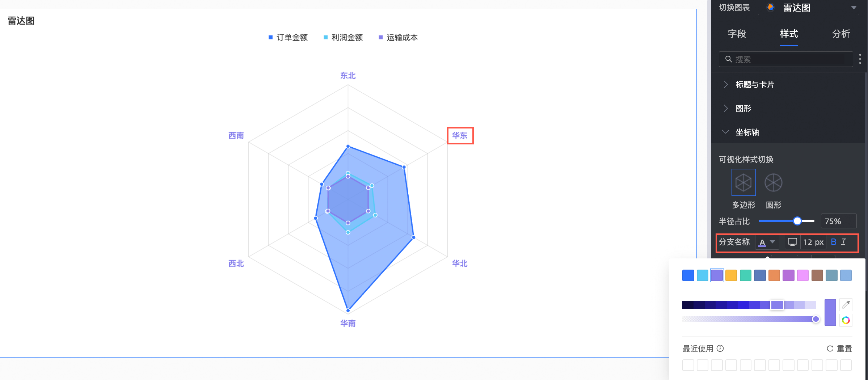Click the 搜索 style search field
This screenshot has height=380, width=868.
786,59
